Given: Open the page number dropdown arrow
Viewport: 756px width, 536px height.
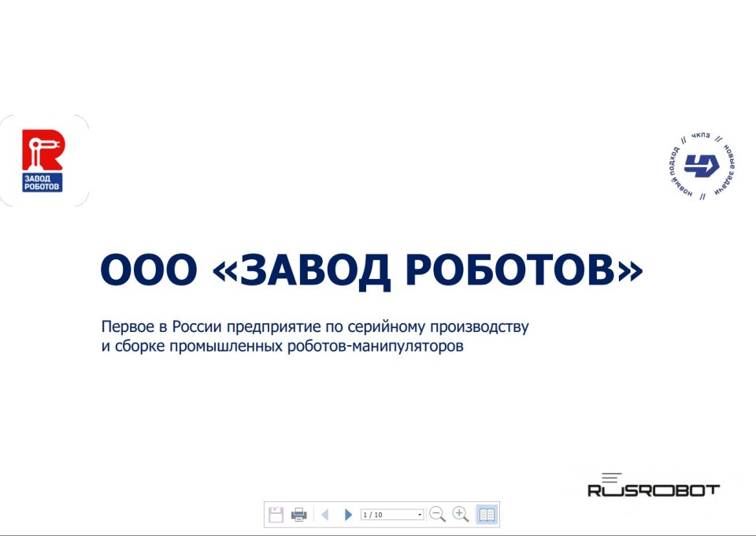Looking at the screenshot, I should pyautogui.click(x=420, y=515).
